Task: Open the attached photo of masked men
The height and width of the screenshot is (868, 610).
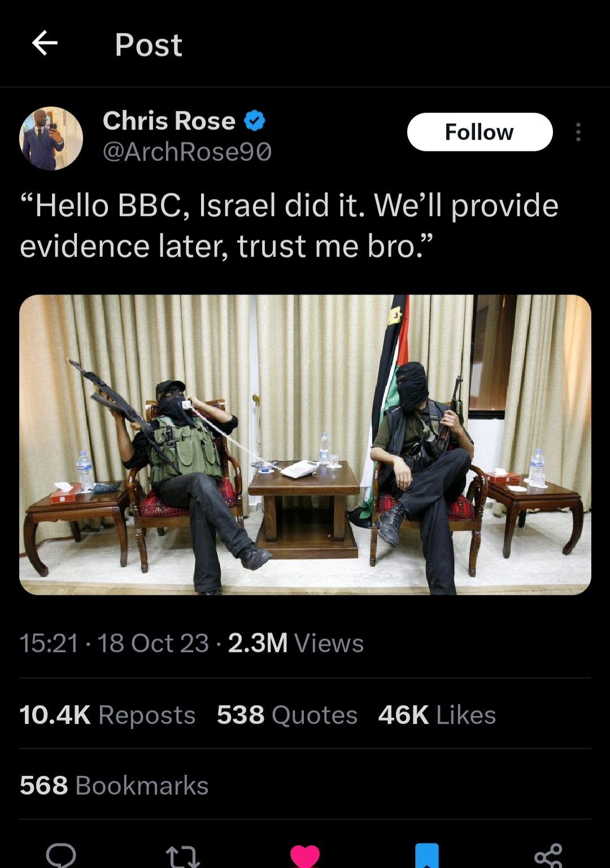Action: [305, 444]
